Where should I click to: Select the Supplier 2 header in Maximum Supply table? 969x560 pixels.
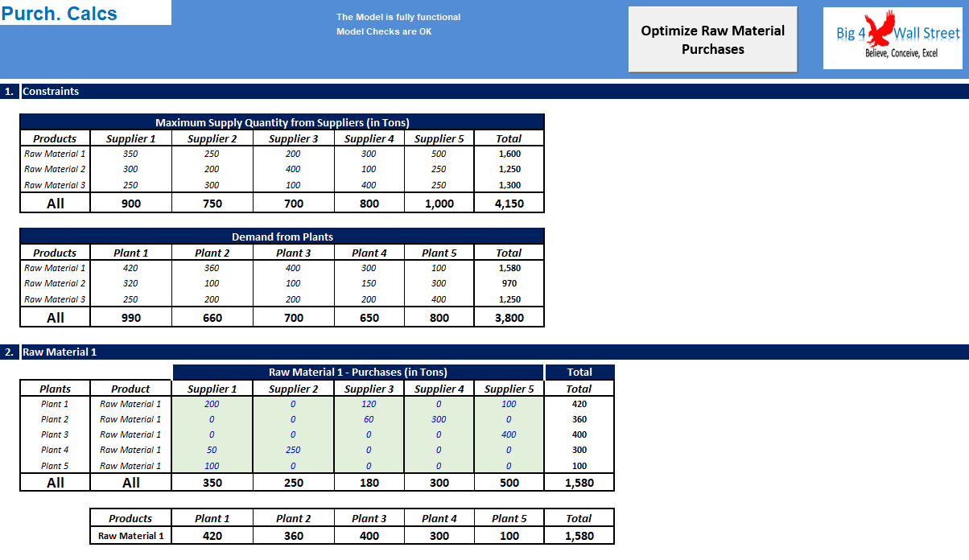click(212, 138)
